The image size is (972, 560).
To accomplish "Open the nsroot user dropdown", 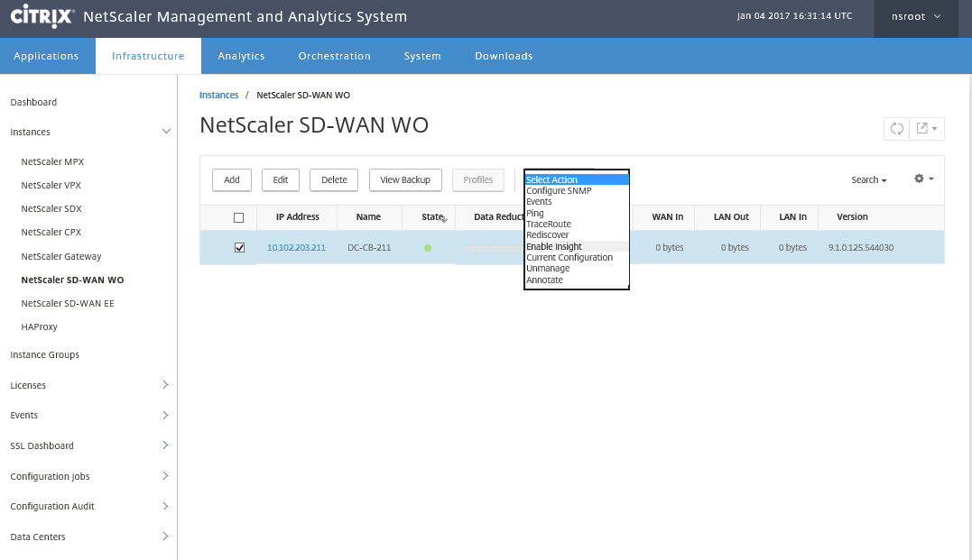I will point(915,17).
